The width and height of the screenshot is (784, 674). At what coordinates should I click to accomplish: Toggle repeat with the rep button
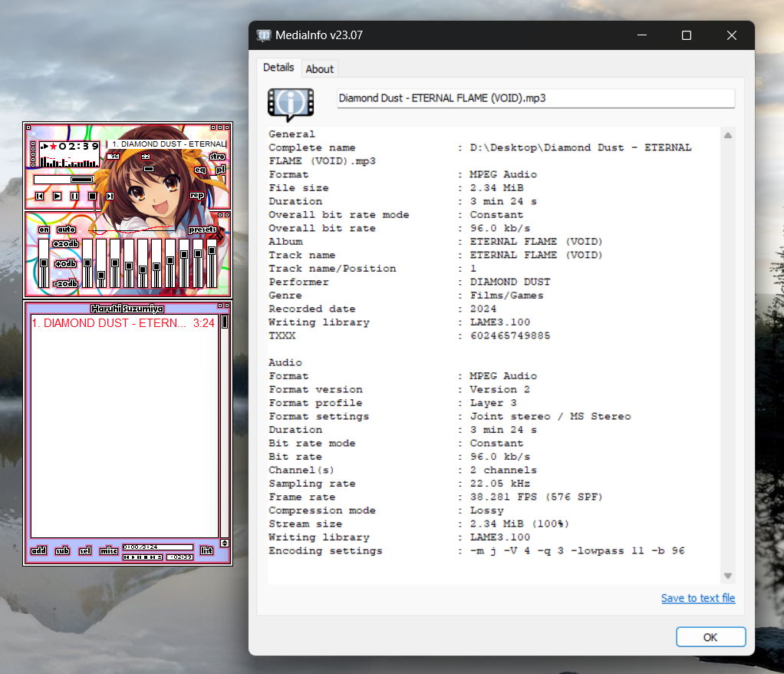pyautogui.click(x=197, y=195)
